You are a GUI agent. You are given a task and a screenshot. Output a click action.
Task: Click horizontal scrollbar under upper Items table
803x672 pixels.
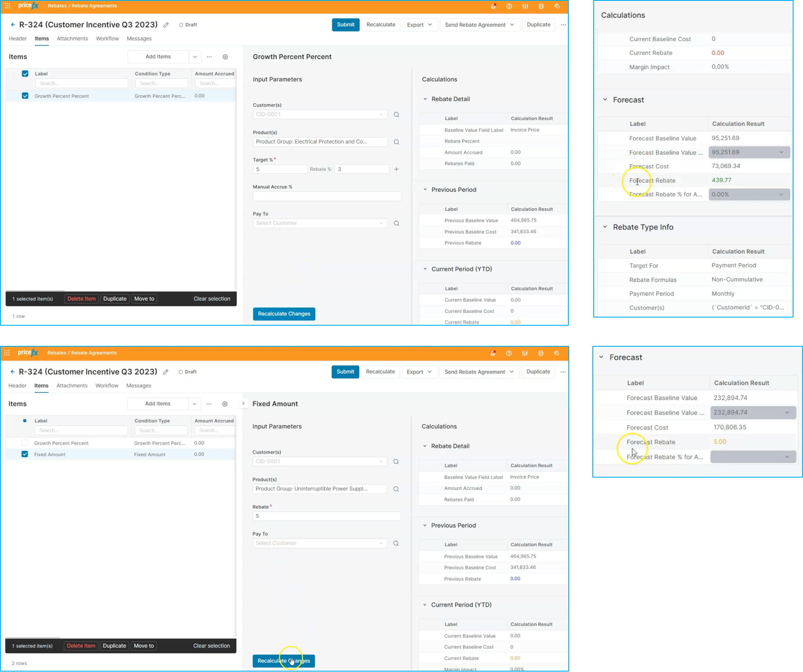[35, 291]
